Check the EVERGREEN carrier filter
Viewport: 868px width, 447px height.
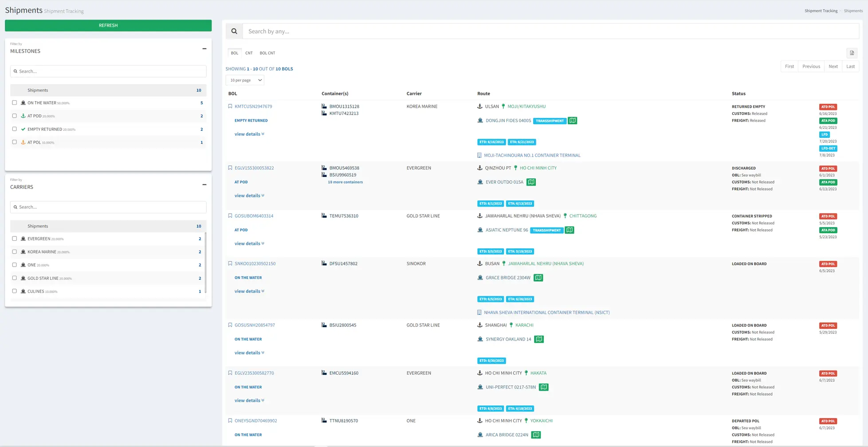tap(15, 239)
